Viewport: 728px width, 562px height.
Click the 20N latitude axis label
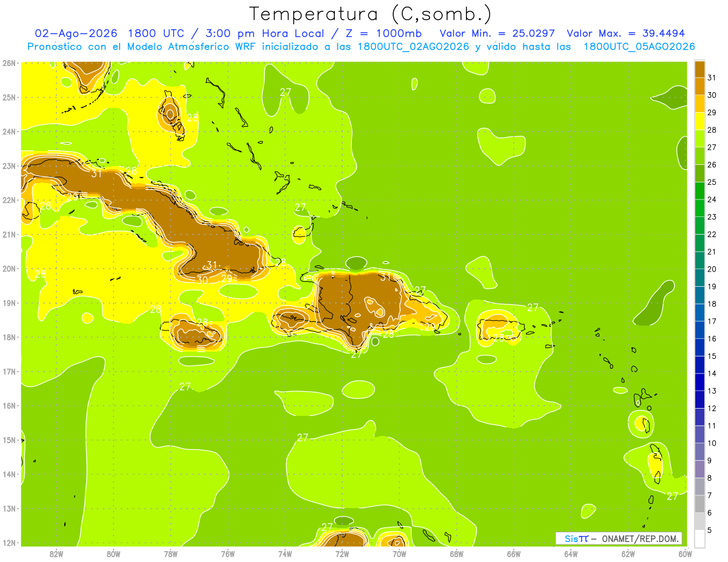(8, 269)
